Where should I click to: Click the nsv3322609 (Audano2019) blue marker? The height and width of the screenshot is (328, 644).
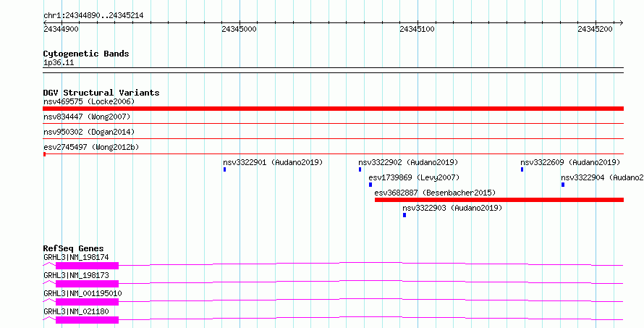(522, 169)
